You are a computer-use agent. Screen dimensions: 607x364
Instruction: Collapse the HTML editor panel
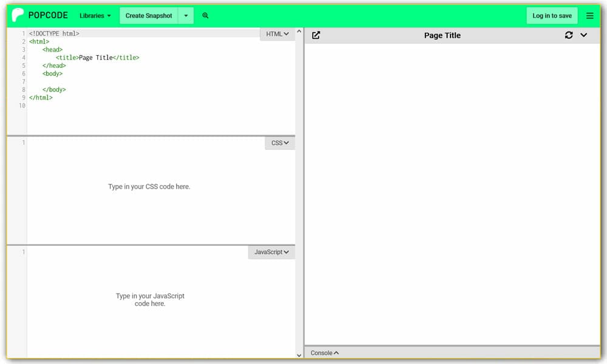pos(277,35)
